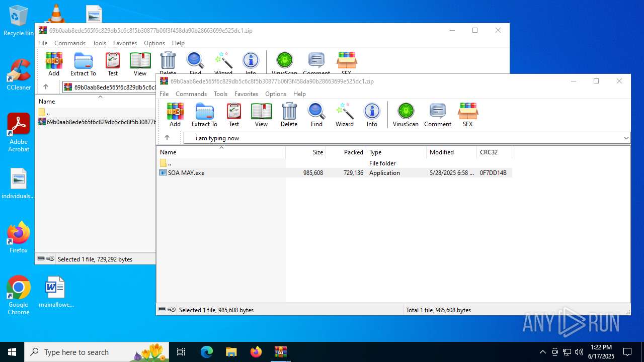644x362 pixels.
Task: Open File menu in back window
Action: point(43,43)
